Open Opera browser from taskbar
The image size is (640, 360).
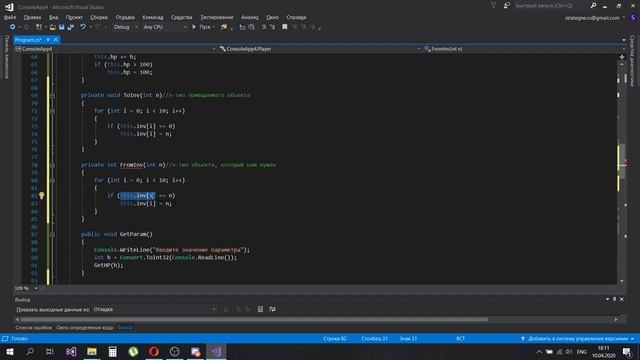pyautogui.click(x=154, y=351)
